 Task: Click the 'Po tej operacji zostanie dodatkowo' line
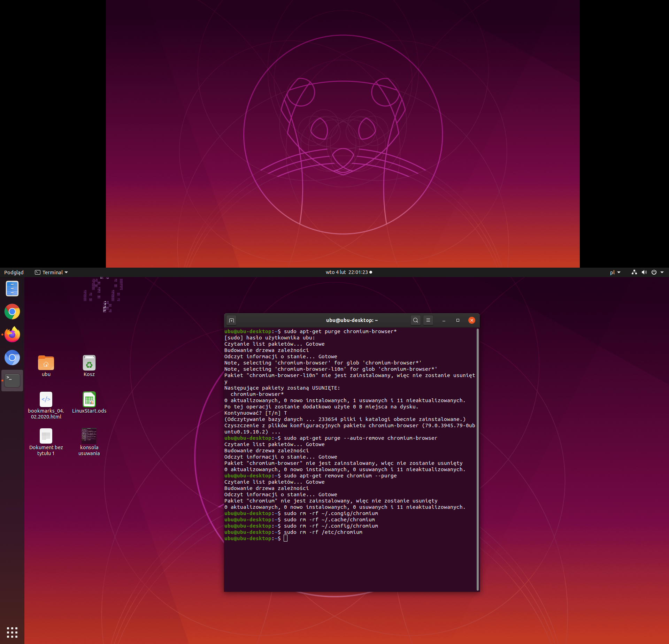point(321,407)
